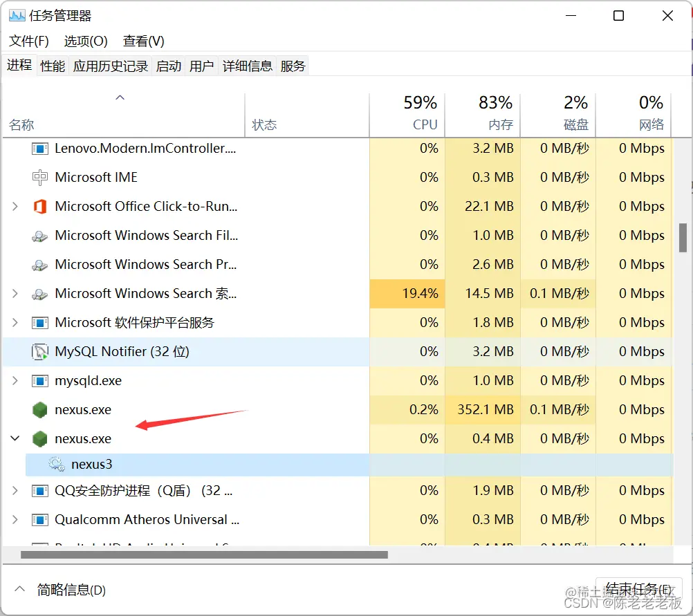Click the 0.2% CPU value for nexus.exe
This screenshot has width=693, height=616.
pyautogui.click(x=407, y=410)
